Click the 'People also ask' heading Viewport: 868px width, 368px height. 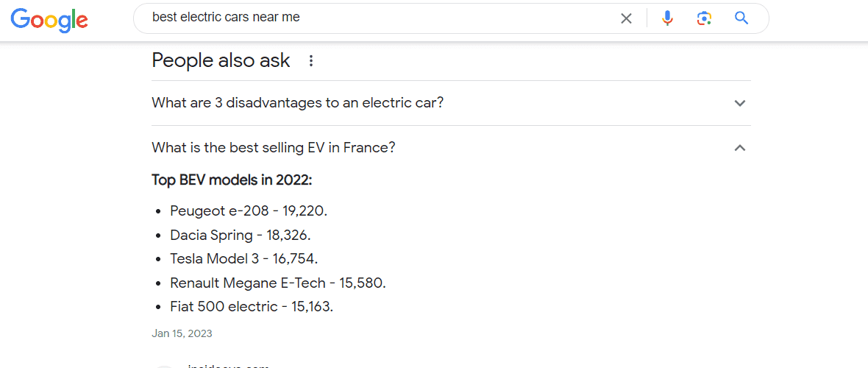[221, 60]
